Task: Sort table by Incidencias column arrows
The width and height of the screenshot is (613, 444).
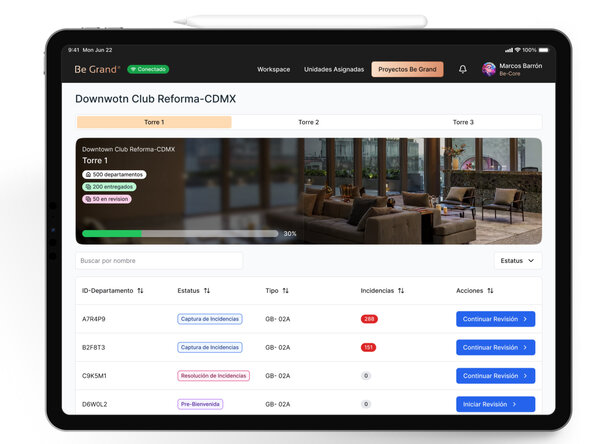Action: (x=401, y=291)
